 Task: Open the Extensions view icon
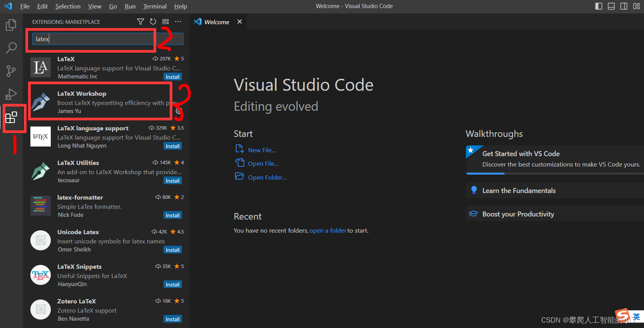pyautogui.click(x=11, y=117)
